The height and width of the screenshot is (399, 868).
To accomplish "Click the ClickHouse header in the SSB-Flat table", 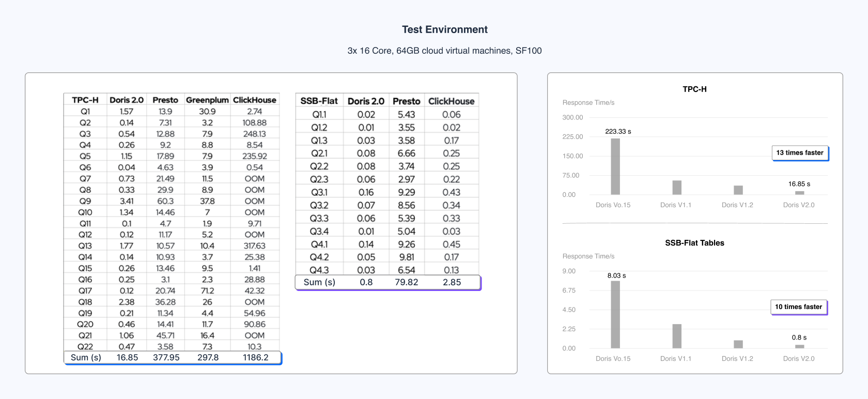I will point(452,101).
